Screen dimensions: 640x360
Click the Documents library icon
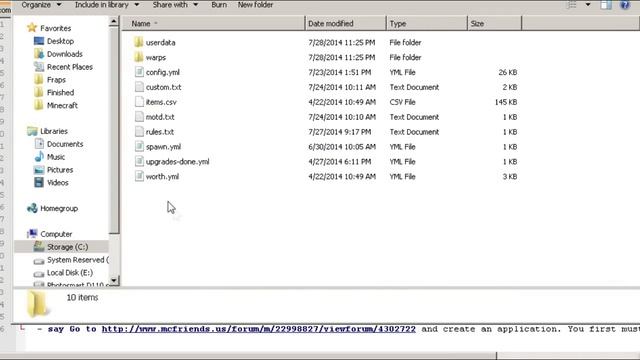(39, 144)
